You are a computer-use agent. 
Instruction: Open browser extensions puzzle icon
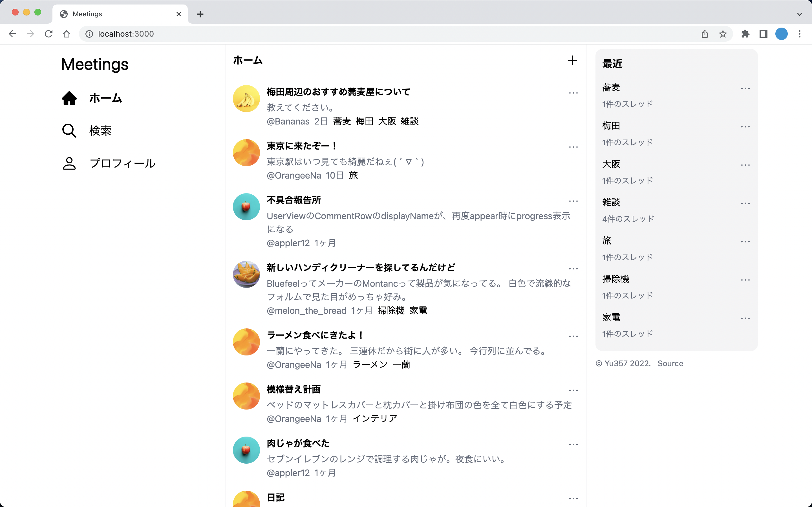tap(745, 34)
